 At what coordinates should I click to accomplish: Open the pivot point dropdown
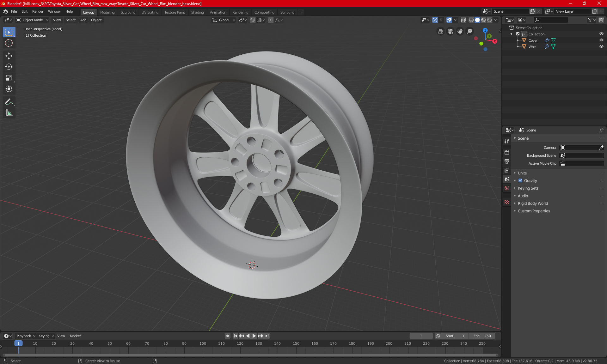243,20
